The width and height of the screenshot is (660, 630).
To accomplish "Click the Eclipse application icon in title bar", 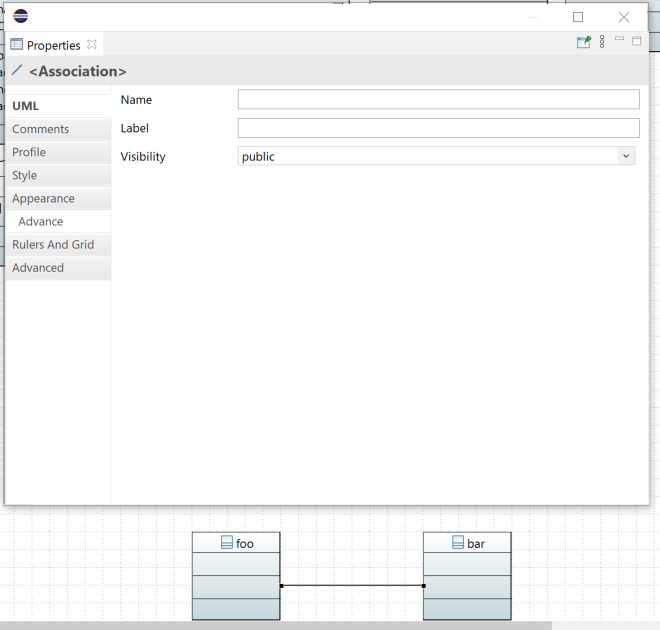I will 20,16.
